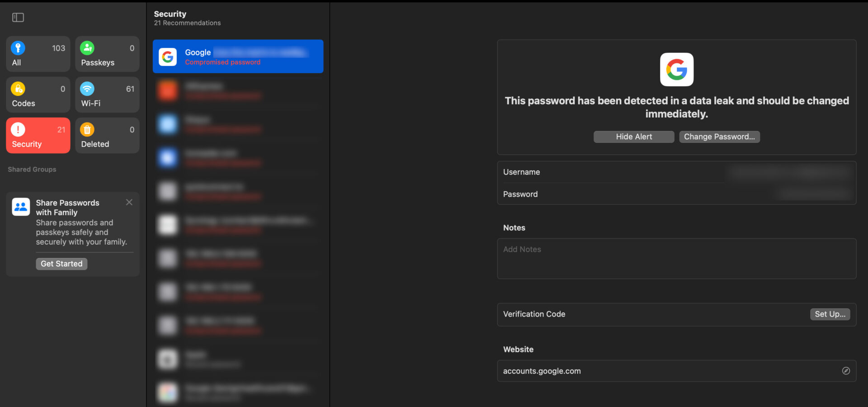868x407 pixels.
Task: Get Started with family password sharing
Action: point(61,264)
